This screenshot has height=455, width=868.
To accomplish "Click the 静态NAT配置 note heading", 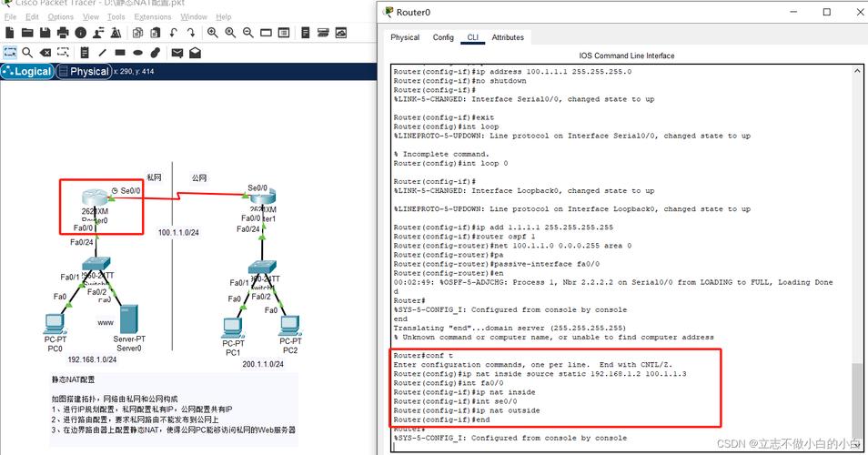I will 73,379.
